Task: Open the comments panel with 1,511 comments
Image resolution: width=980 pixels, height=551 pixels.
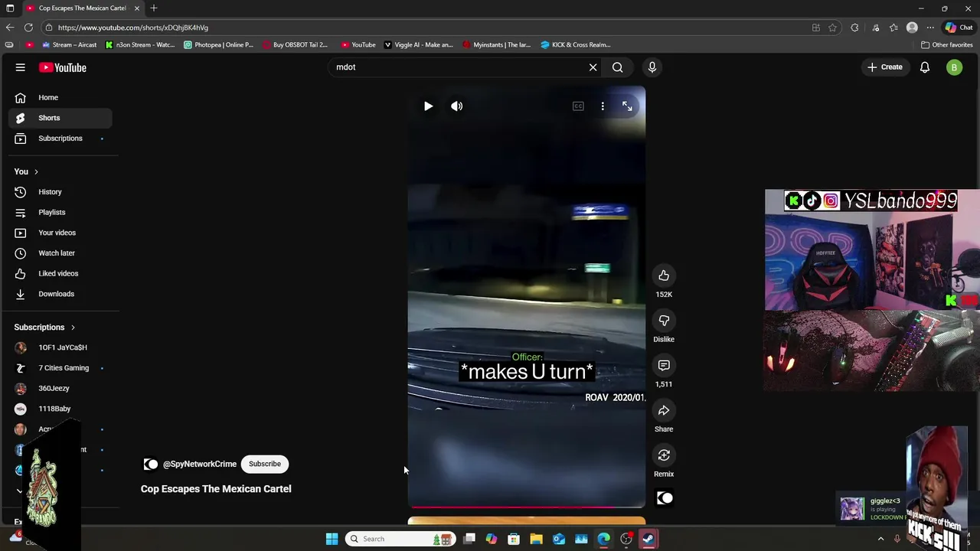Action: coord(664,366)
